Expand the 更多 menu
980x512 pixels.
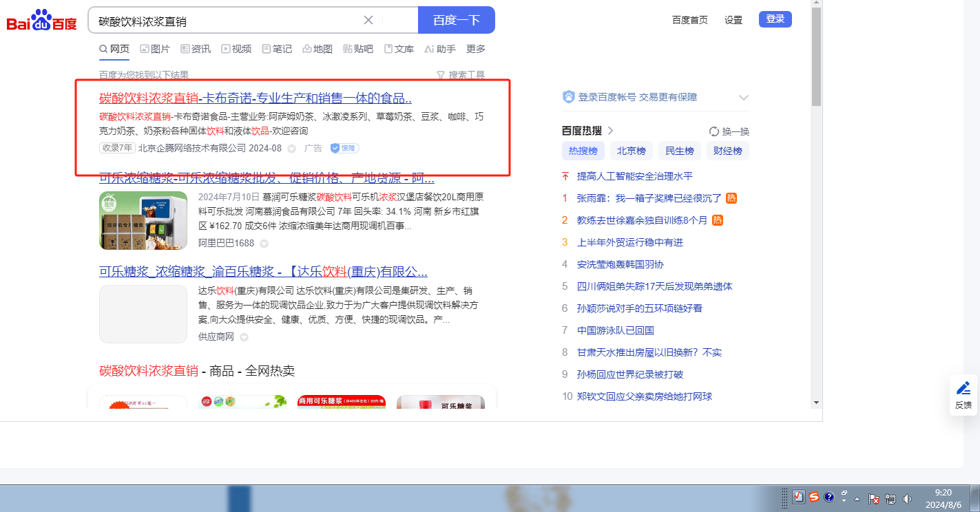476,49
